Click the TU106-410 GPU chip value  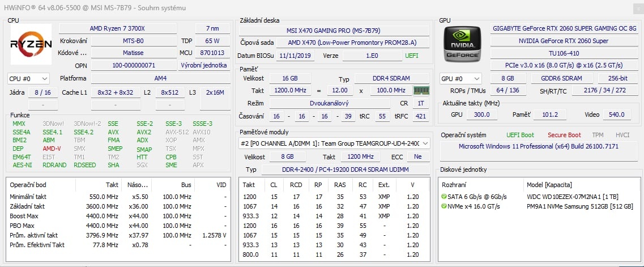(x=564, y=53)
